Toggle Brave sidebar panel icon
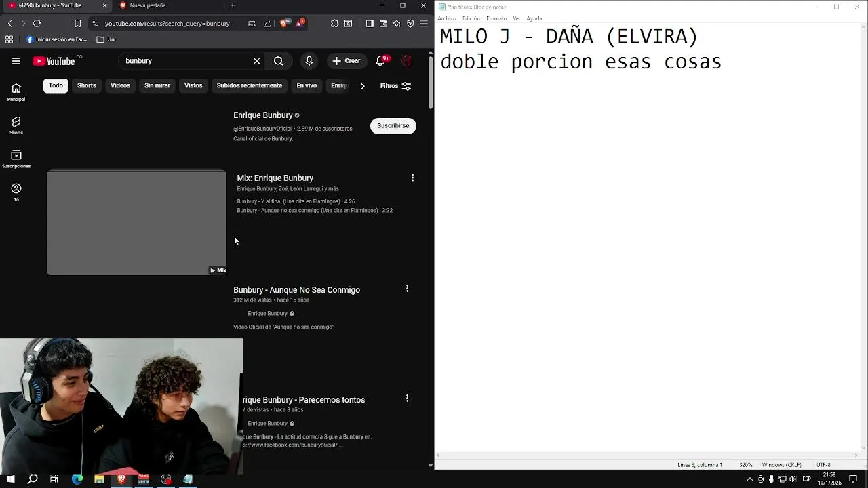This screenshot has width=868, height=488. (370, 23)
